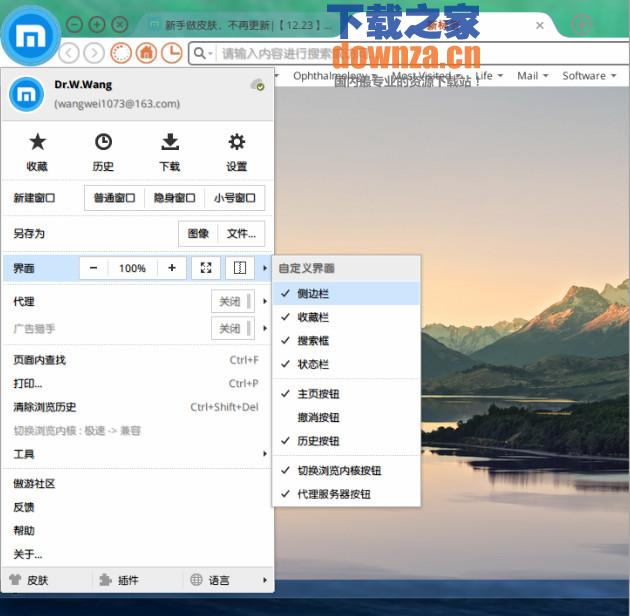Toggle 状态栏 status bar option

click(x=346, y=364)
